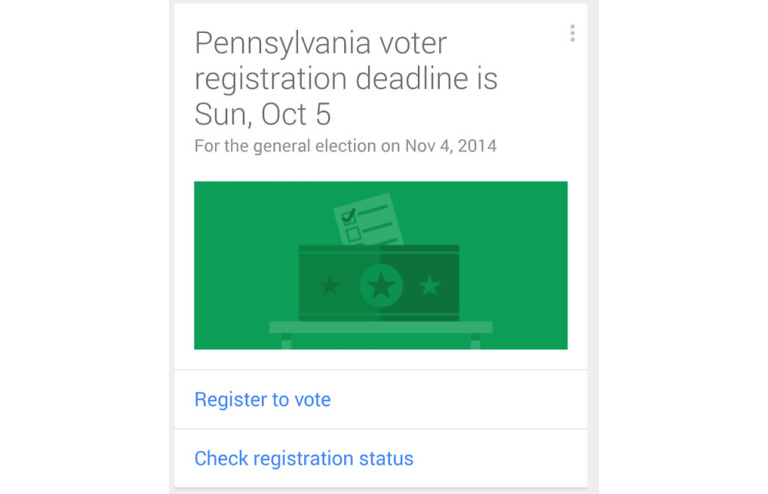Click the Nov 4, 2014 election date
768x494 pixels.
coord(451,146)
